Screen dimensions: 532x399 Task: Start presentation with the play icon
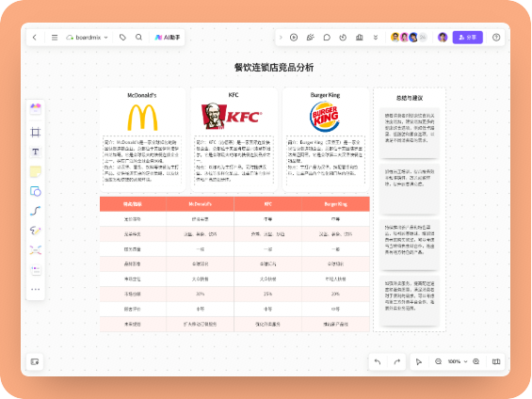point(294,38)
